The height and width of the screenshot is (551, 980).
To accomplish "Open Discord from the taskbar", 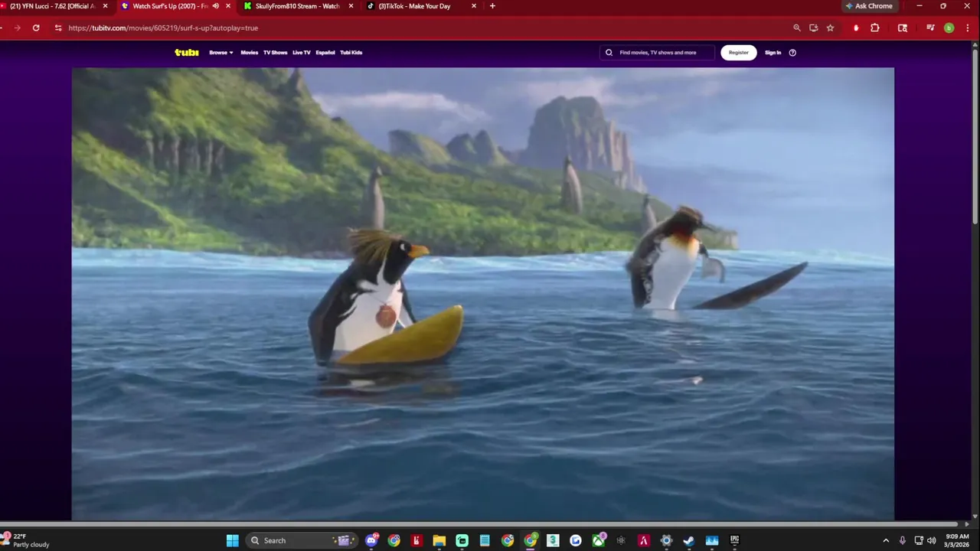I will (371, 540).
